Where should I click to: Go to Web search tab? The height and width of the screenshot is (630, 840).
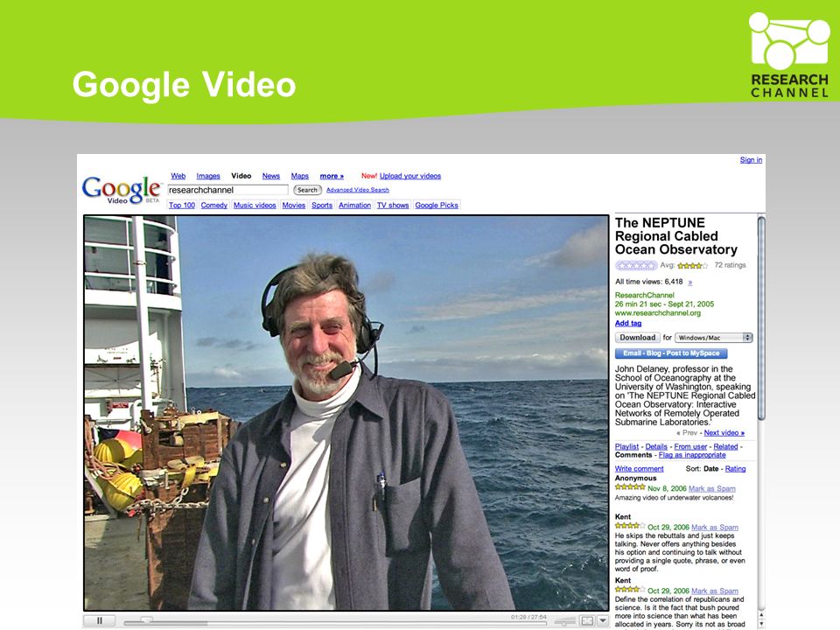pos(178,176)
